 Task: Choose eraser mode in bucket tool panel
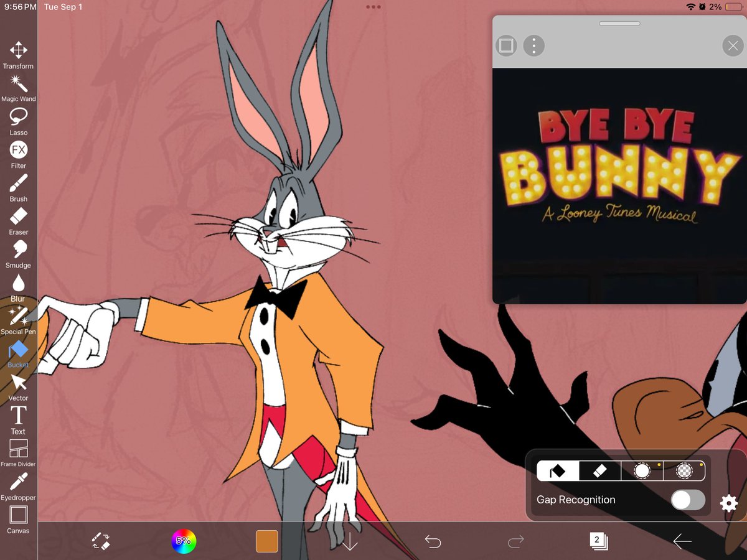600,471
